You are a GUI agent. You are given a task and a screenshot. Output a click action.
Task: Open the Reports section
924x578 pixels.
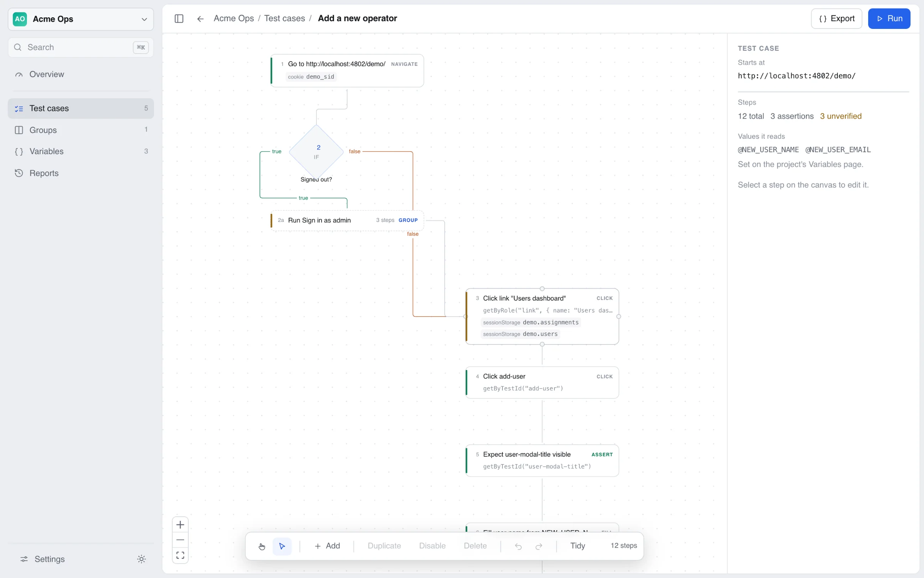[x=81, y=173]
